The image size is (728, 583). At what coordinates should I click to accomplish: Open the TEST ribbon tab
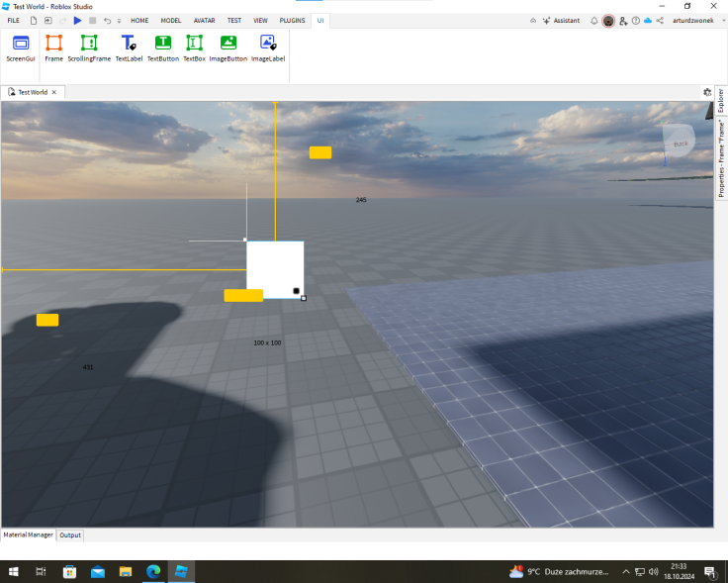(x=234, y=21)
